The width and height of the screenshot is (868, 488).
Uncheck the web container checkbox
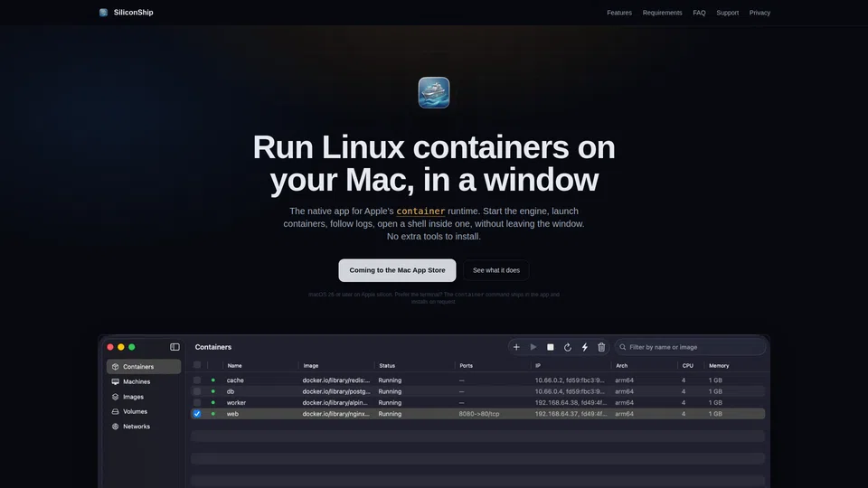[x=197, y=413]
